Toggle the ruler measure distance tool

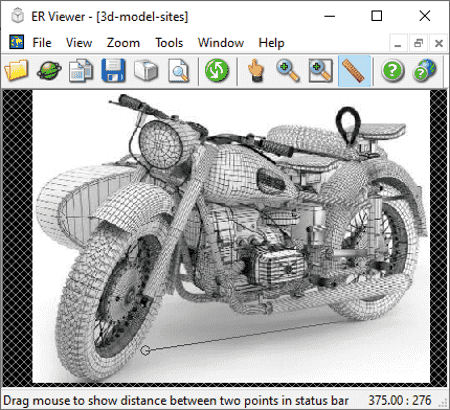point(354,71)
